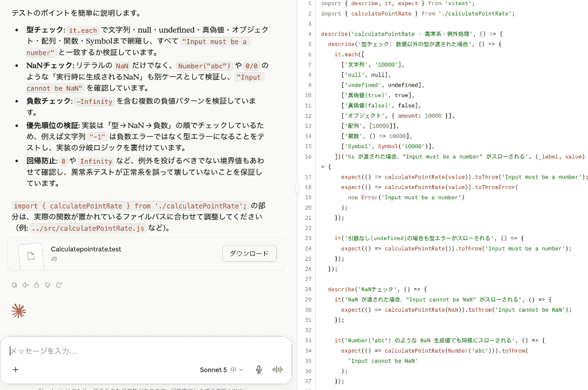Click code line 1 importing from 'vitest'
This screenshot has width=588, height=390.
tap(397, 3)
